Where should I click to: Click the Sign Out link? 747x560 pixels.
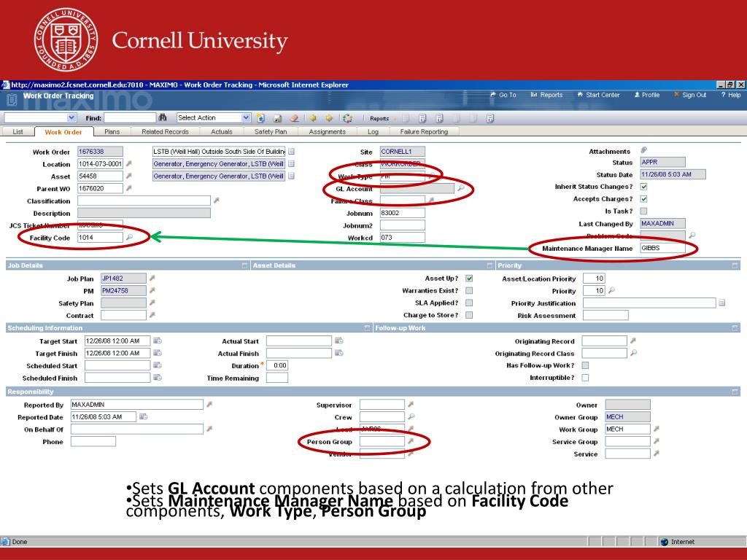(690, 95)
